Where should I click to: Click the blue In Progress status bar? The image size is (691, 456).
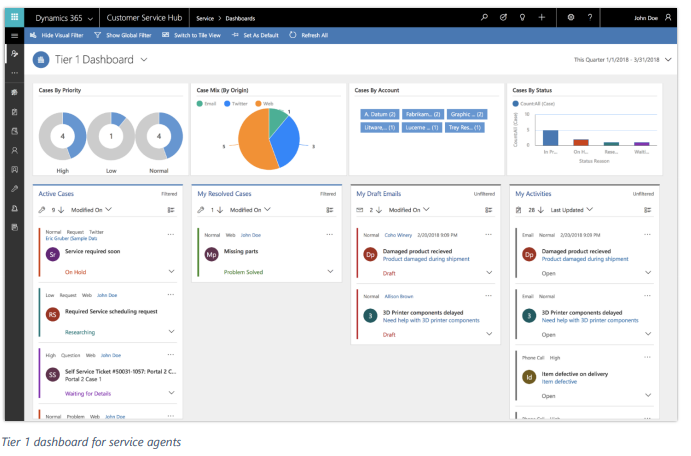pos(550,137)
